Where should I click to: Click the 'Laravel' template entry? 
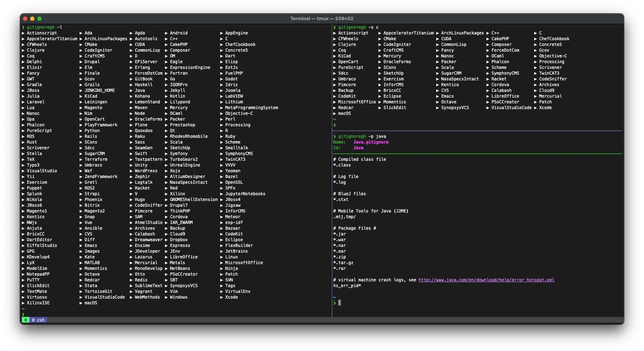click(x=36, y=102)
